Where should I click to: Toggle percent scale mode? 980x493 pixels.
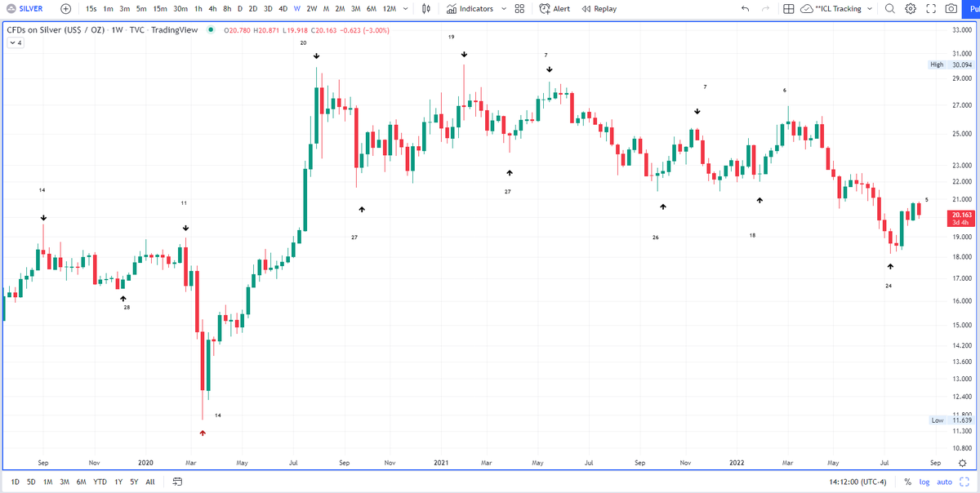click(x=907, y=482)
